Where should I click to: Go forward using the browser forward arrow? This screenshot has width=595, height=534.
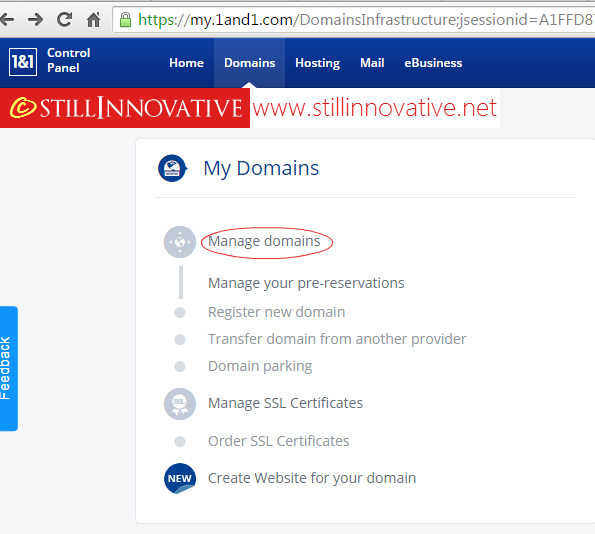click(x=36, y=19)
